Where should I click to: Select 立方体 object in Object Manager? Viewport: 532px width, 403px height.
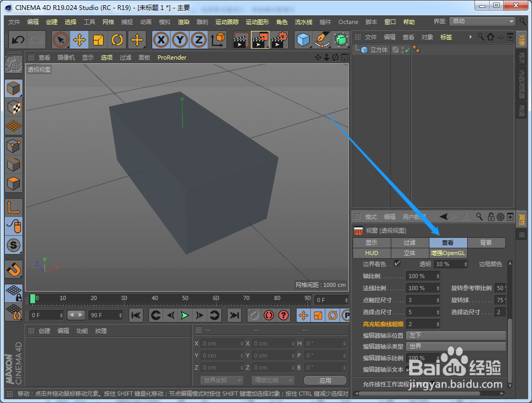[379, 50]
